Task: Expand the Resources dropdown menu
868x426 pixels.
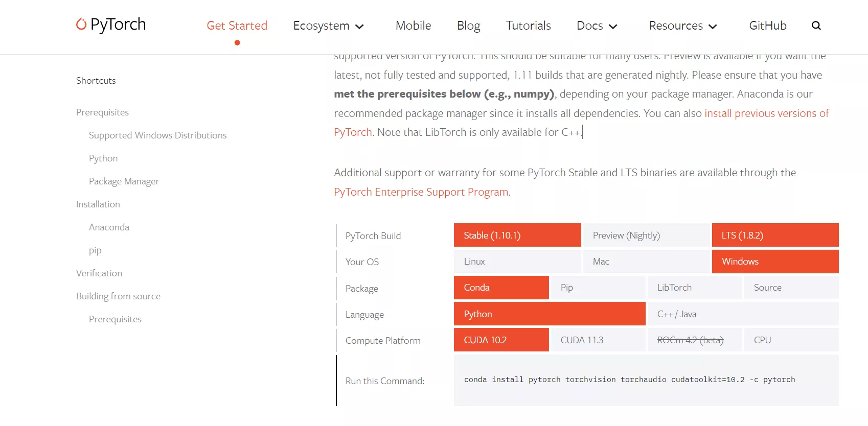Action: [683, 26]
